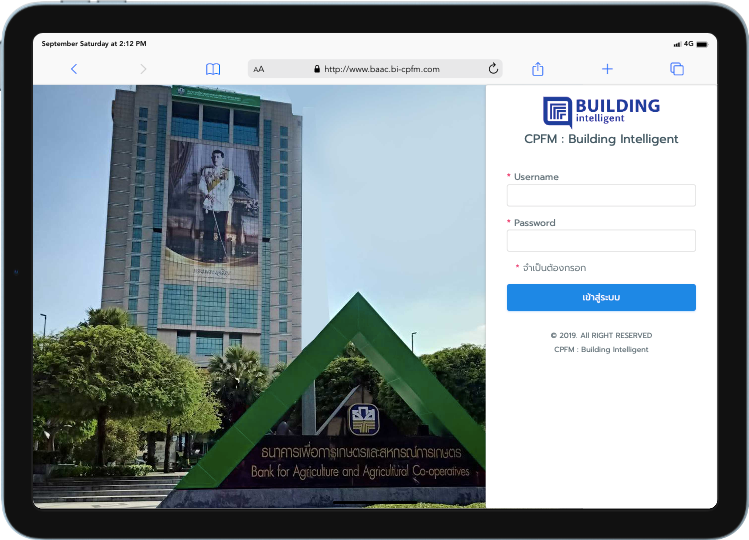This screenshot has width=749, height=540.
Task: Select the baac.bi-cpfm.com address bar URL
Action: pos(382,69)
